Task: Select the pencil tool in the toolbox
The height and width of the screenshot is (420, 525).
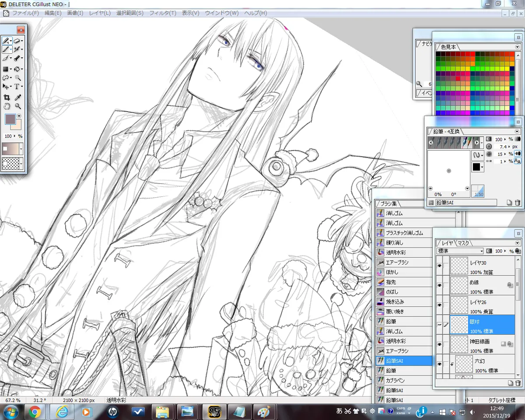Action: [x=6, y=41]
